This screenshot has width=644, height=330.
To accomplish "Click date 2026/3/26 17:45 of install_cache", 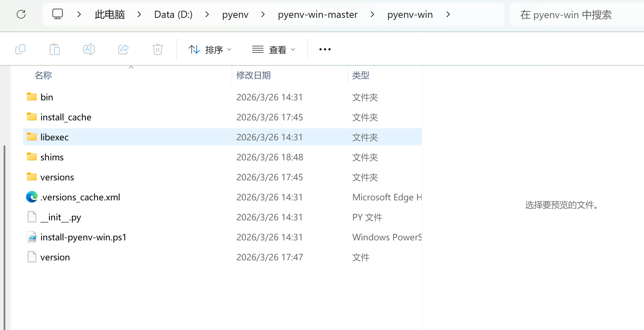I will click(270, 117).
